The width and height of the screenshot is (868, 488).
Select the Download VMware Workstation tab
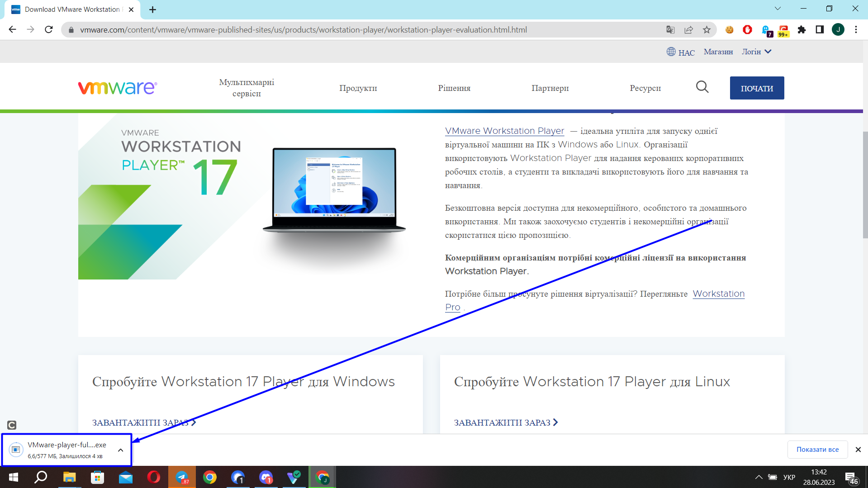click(x=72, y=9)
